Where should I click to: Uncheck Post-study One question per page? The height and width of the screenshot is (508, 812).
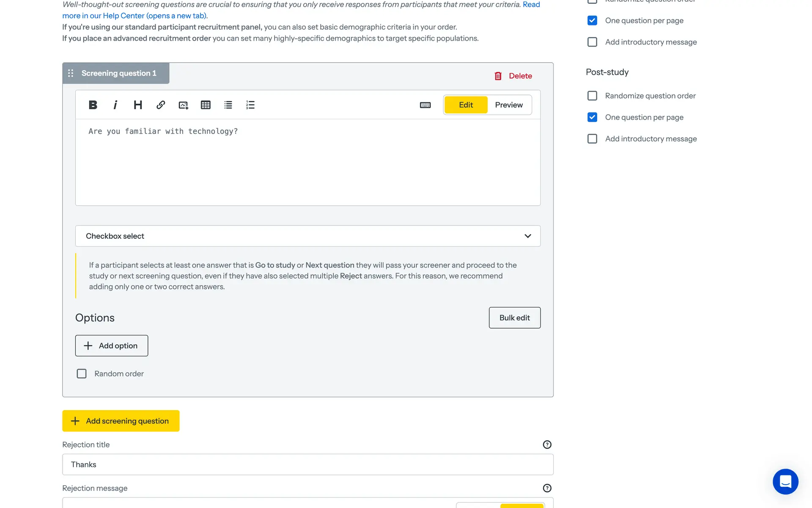pos(592,117)
